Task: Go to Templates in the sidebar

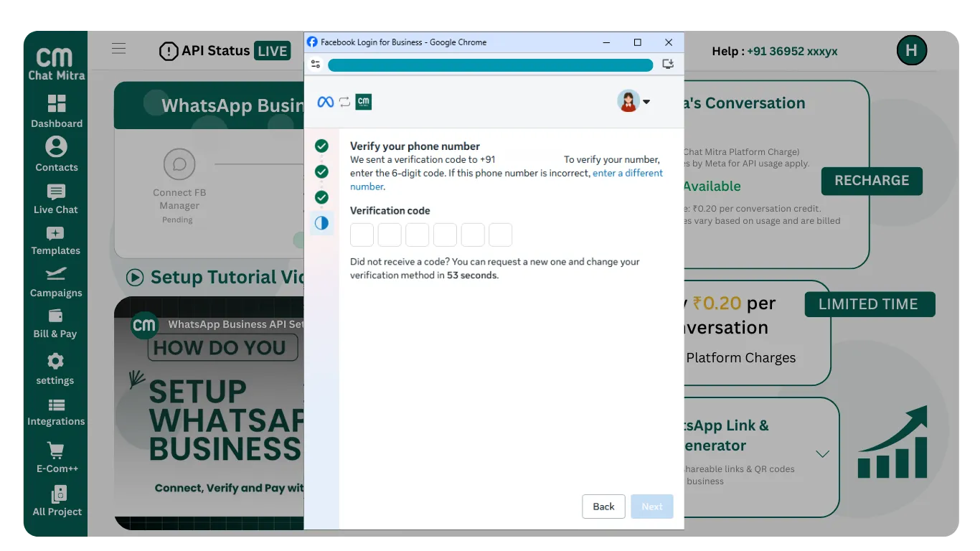Action: (56, 234)
